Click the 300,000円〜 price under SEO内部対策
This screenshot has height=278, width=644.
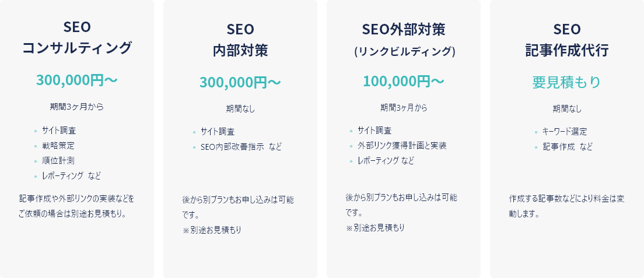pyautogui.click(x=240, y=82)
